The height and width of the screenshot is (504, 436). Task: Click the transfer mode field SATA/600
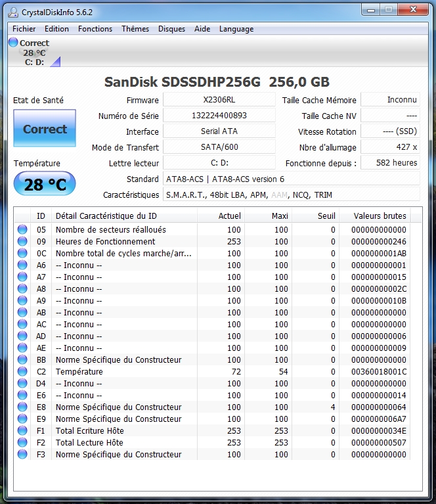[x=219, y=147]
